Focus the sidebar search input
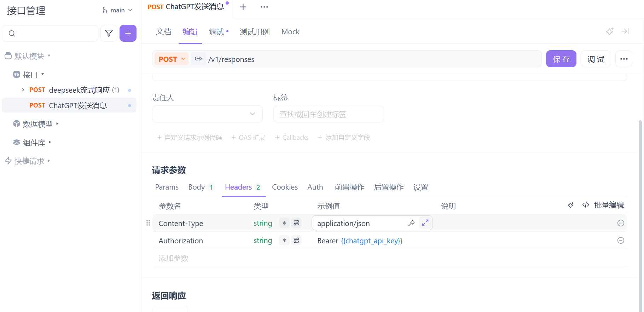This screenshot has height=312, width=644. [50, 33]
